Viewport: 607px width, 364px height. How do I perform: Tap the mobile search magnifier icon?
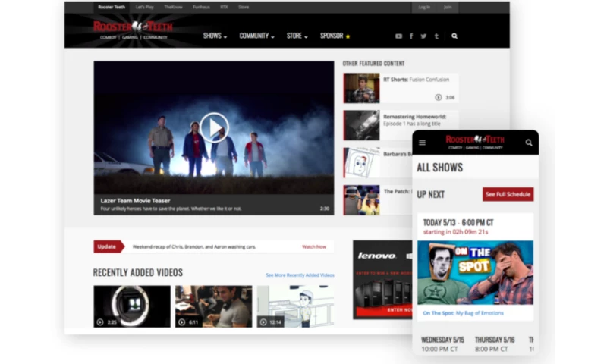[x=529, y=143]
